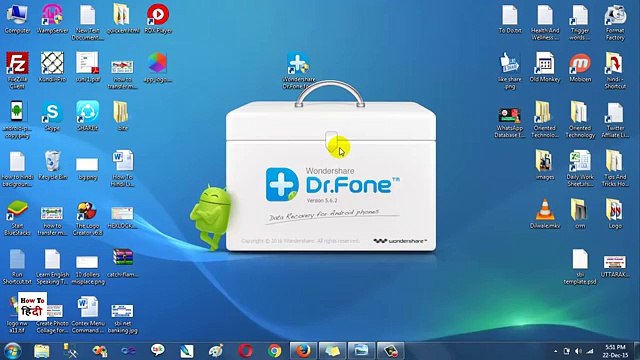
Task: Open the Windows Start menu
Action: (x=13, y=351)
